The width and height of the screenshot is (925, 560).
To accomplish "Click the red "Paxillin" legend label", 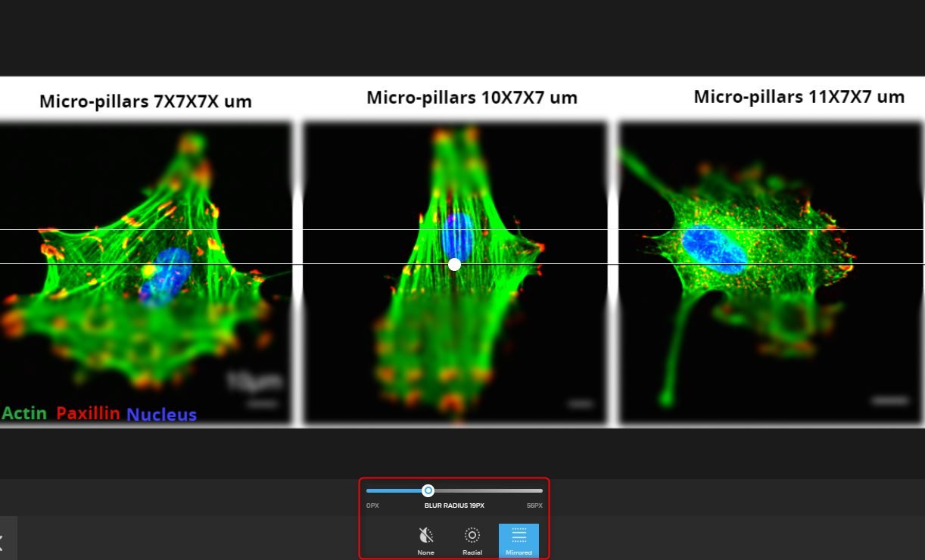I will click(88, 413).
